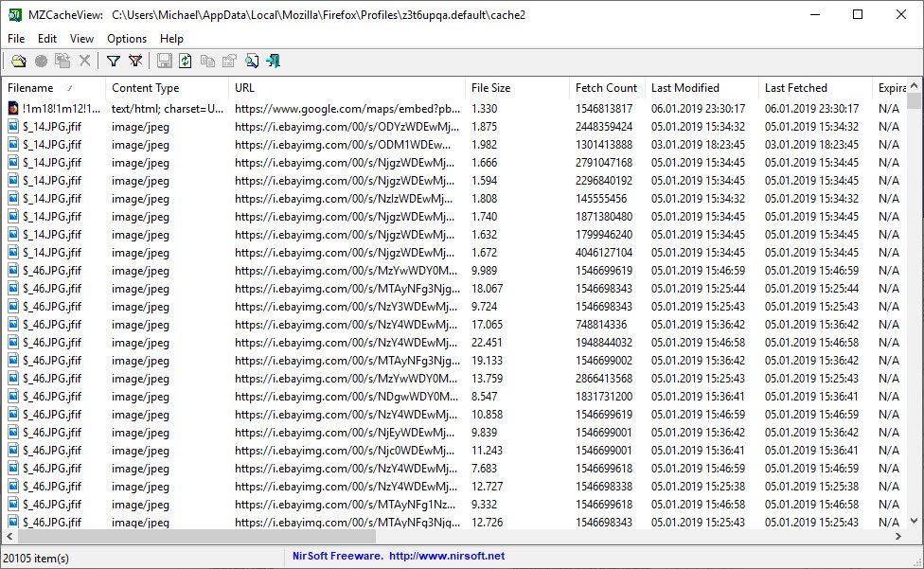The width and height of the screenshot is (924, 569).
Task: Sort by the Content Type column header
Action: (x=167, y=88)
